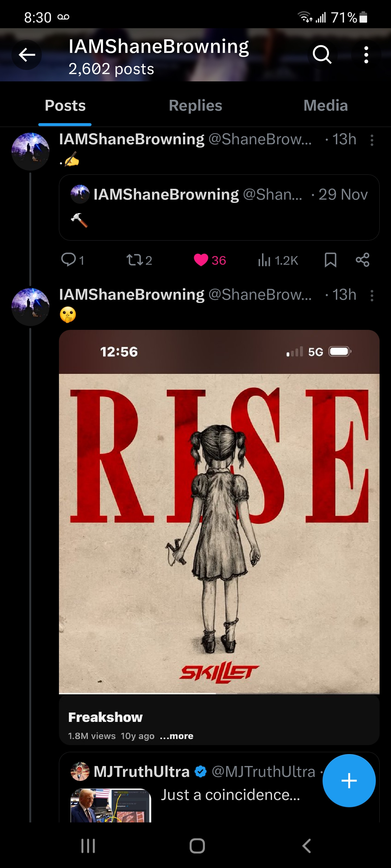Tap the Android recent apps button
Screen dimensions: 391x868
click(x=88, y=845)
